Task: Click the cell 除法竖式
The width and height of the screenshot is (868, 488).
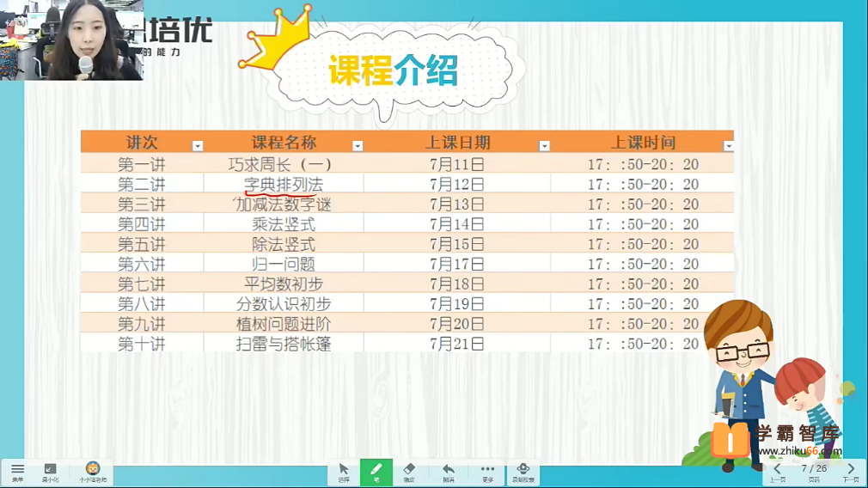Action: click(284, 244)
